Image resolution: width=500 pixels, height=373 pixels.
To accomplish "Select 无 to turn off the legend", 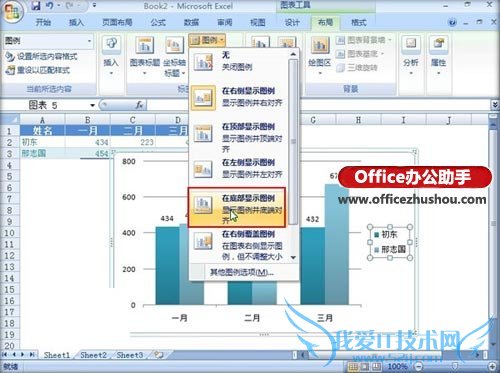I will 239,61.
